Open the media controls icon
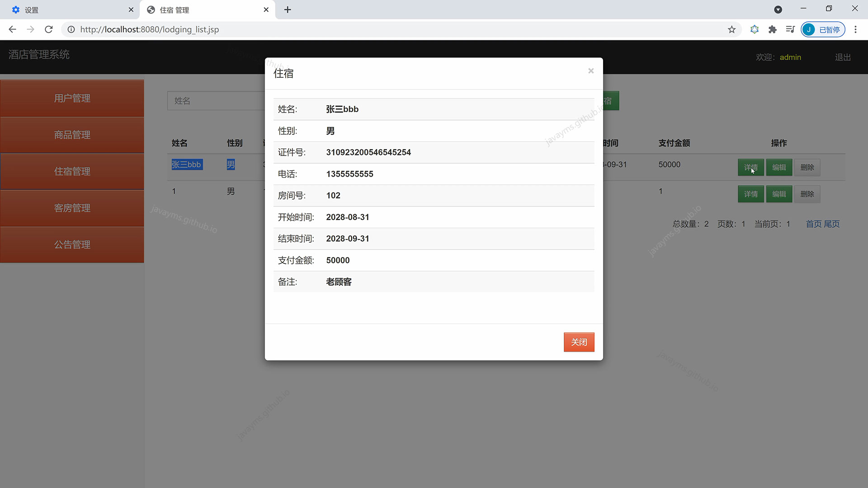The image size is (868, 488). click(790, 29)
